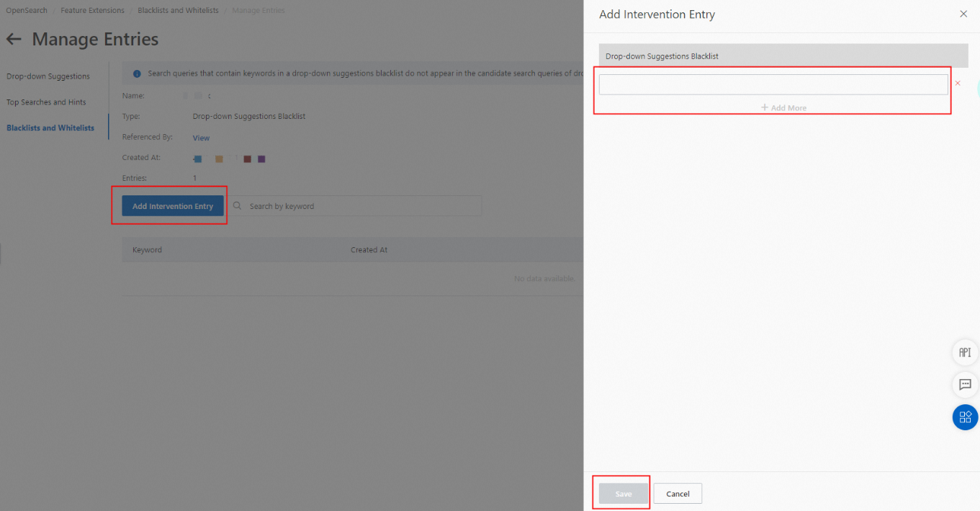View the Referenced By details
This screenshot has height=511, width=980.
201,138
